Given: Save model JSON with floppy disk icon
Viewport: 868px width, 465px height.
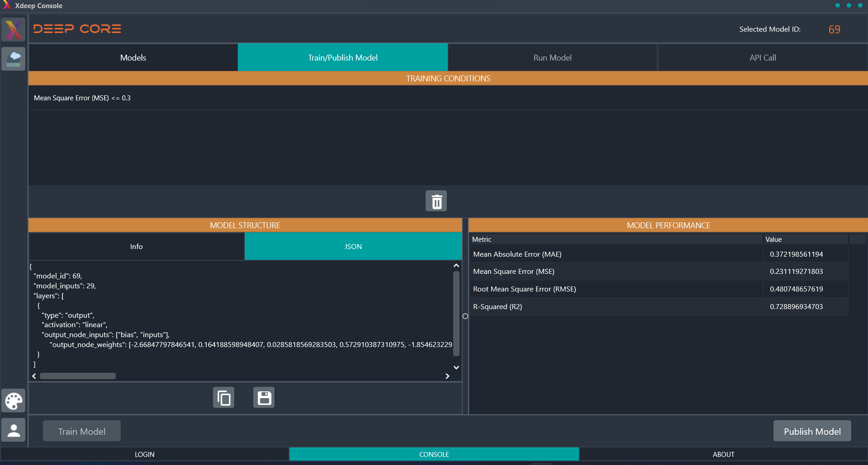Looking at the screenshot, I should (264, 398).
